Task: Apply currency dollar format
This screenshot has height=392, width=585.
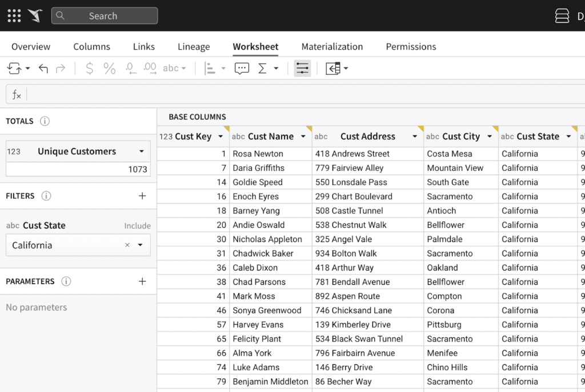Action: click(x=90, y=69)
